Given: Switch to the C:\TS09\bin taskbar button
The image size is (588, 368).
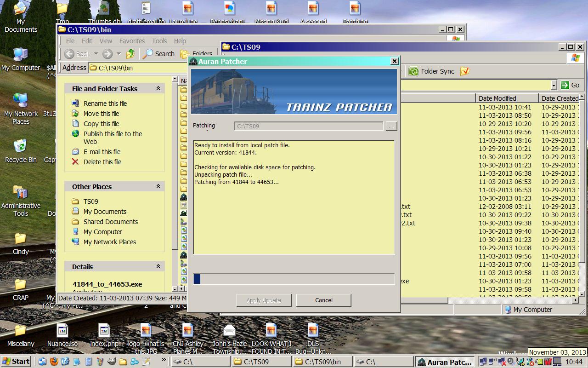Looking at the screenshot, I should point(322,362).
